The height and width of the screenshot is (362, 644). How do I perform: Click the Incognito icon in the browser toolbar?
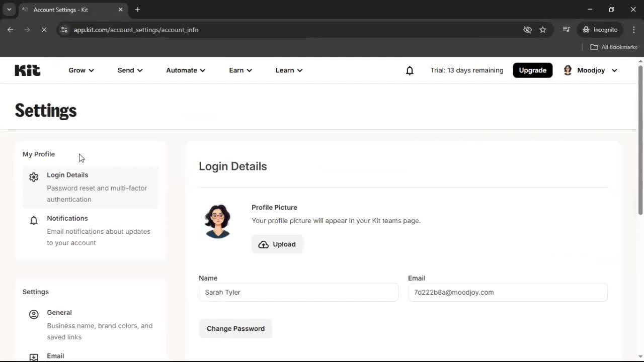pyautogui.click(x=586, y=30)
